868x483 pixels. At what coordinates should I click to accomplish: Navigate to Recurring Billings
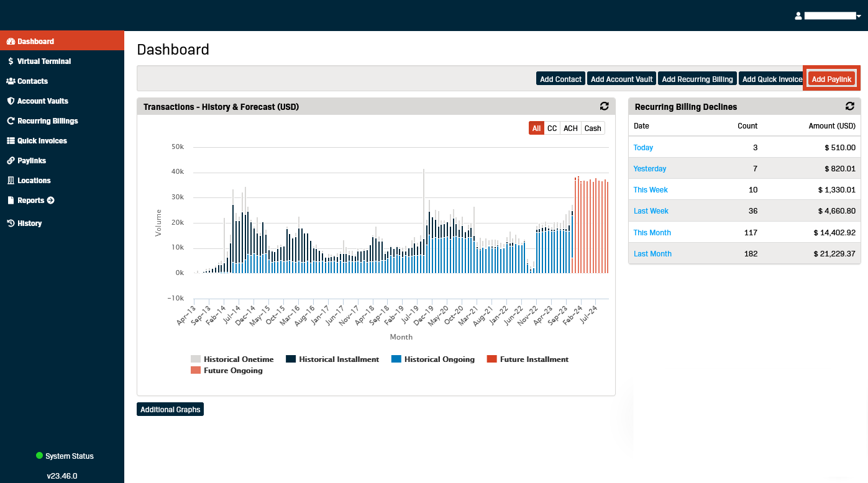coord(62,121)
